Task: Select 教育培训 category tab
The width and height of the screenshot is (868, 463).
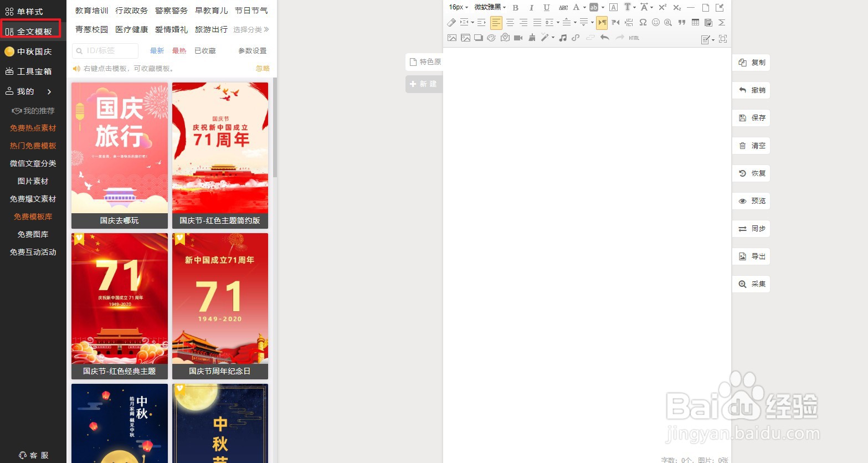Action: (x=92, y=11)
